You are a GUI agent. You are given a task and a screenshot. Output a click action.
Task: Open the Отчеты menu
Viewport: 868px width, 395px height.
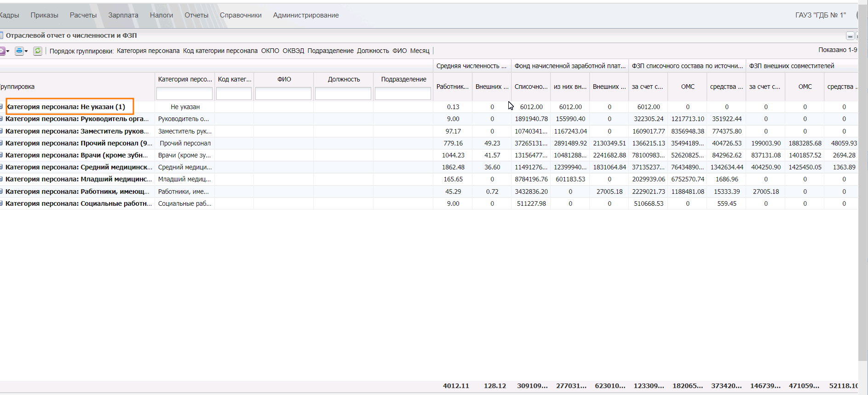point(196,15)
